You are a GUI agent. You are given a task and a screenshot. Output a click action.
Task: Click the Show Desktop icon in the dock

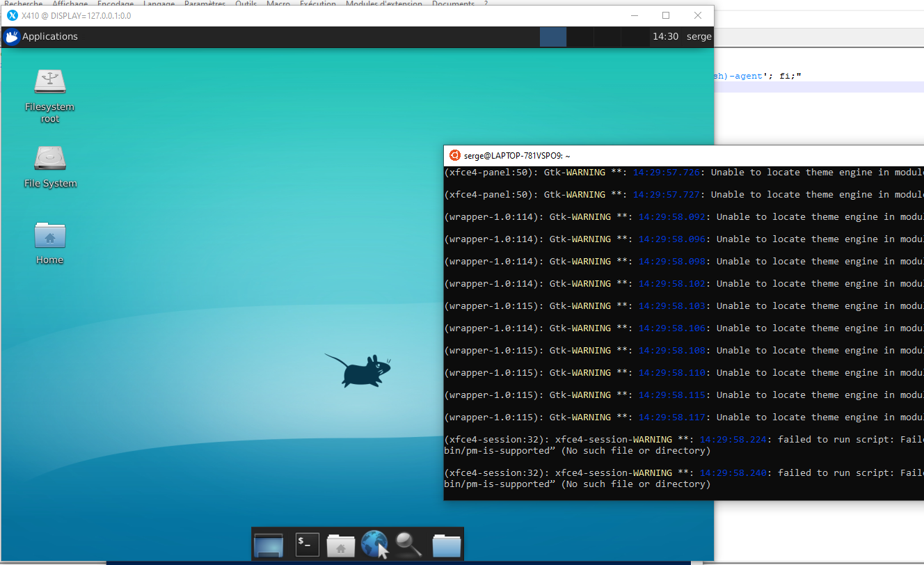(x=269, y=544)
